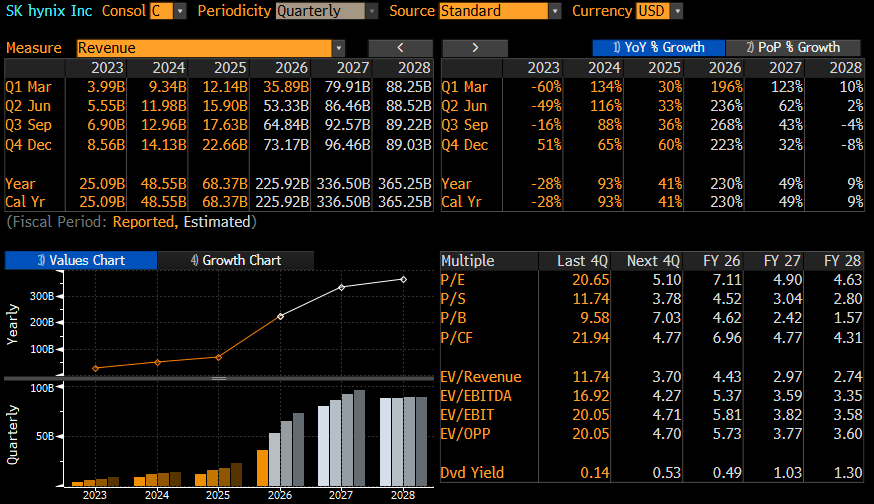Select the Growth Chart tab

pos(236,260)
